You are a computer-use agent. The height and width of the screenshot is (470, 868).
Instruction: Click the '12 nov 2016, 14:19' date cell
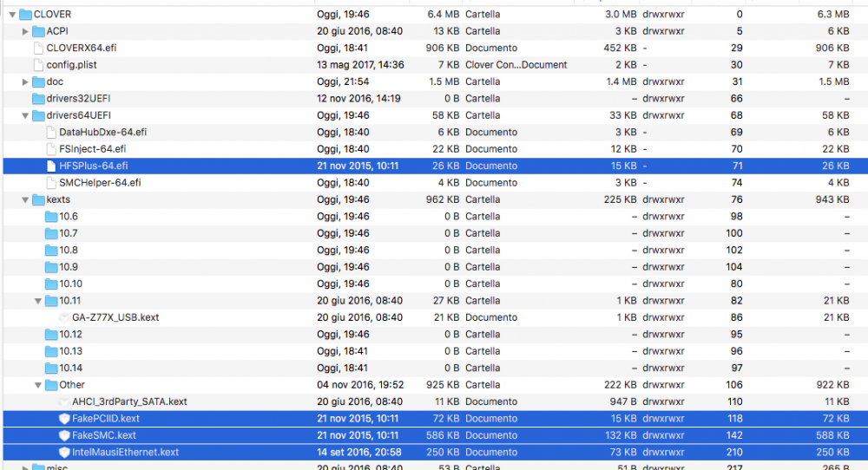pyautogui.click(x=358, y=99)
